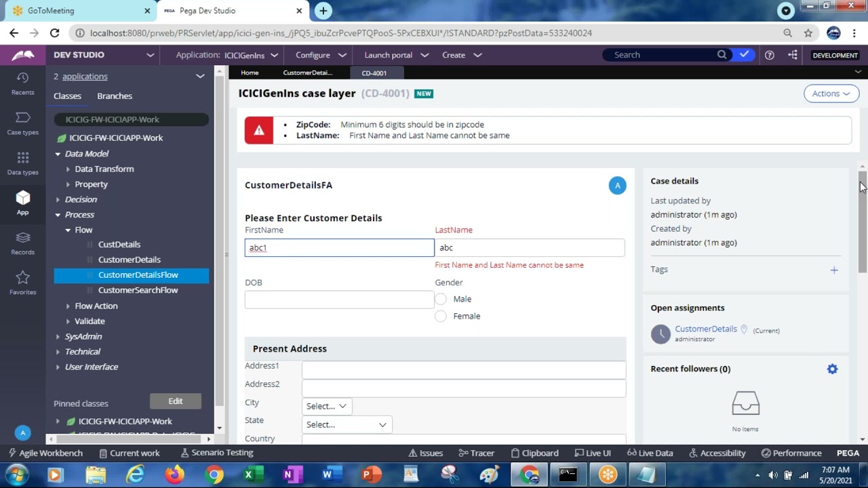Open Agile Workbench
868x488 pixels.
coord(45,453)
